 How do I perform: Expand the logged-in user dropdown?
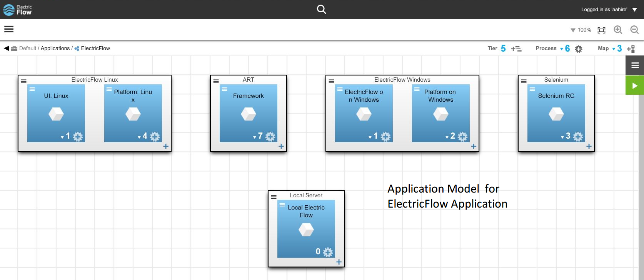click(635, 10)
